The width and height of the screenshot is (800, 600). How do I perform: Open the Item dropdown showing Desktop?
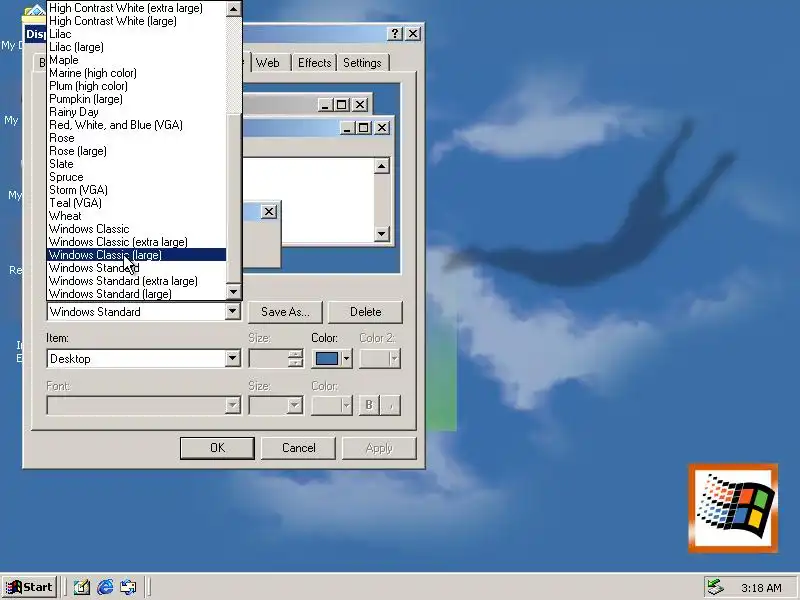[x=233, y=358]
